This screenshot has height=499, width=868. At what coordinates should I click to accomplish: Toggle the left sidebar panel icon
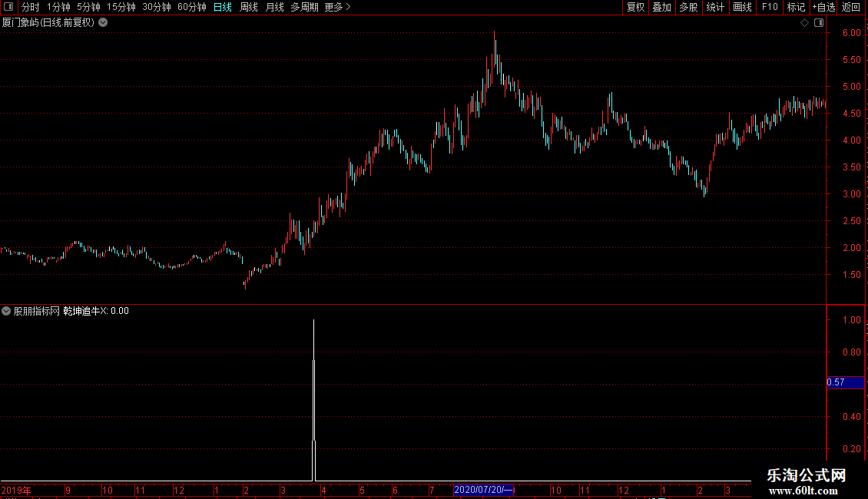(x=8, y=7)
